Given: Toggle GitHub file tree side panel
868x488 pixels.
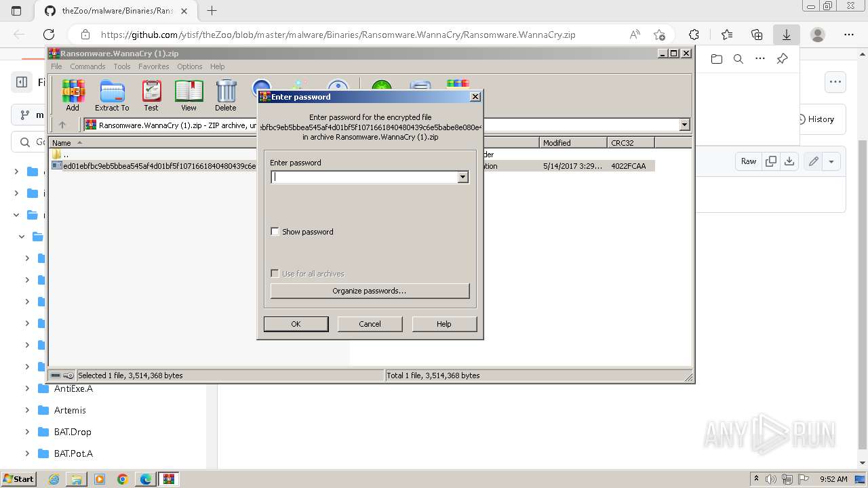Looking at the screenshot, I should (x=22, y=82).
